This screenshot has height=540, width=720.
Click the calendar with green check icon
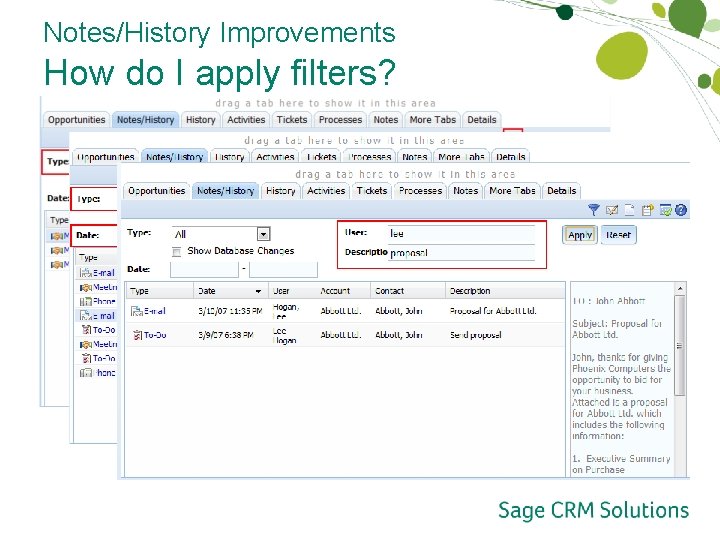[x=665, y=210]
